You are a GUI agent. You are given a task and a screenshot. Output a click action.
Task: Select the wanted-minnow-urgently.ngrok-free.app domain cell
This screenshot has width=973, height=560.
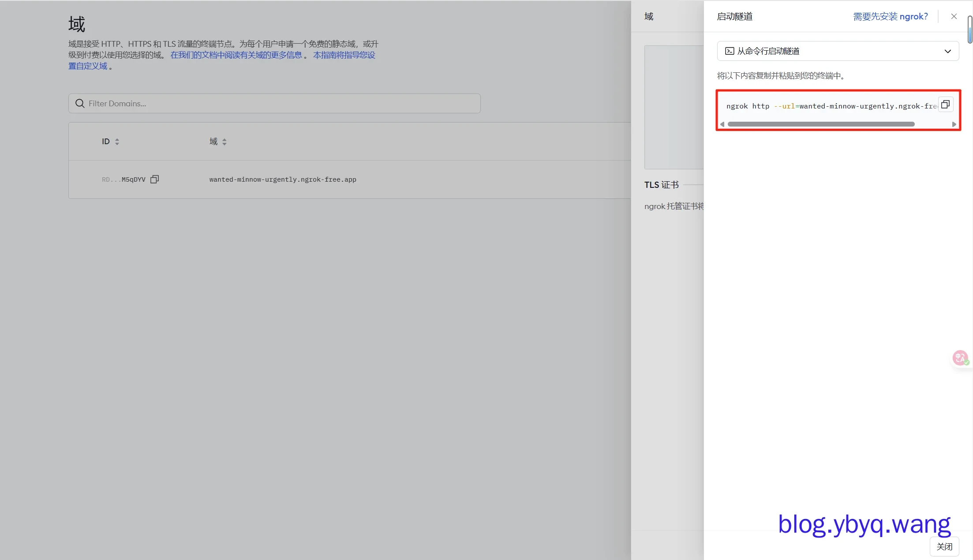click(x=283, y=179)
